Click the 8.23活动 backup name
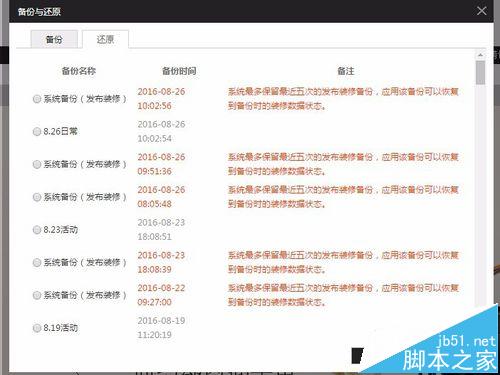This screenshot has width=500, height=375. 60,230
